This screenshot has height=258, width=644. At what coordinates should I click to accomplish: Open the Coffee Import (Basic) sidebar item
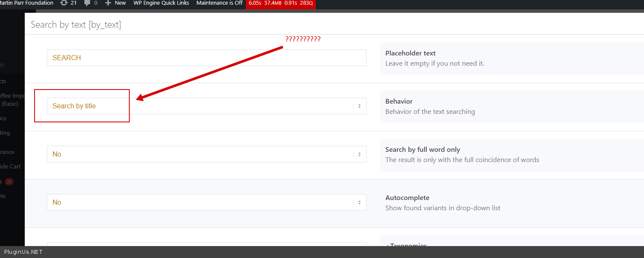click(12, 100)
